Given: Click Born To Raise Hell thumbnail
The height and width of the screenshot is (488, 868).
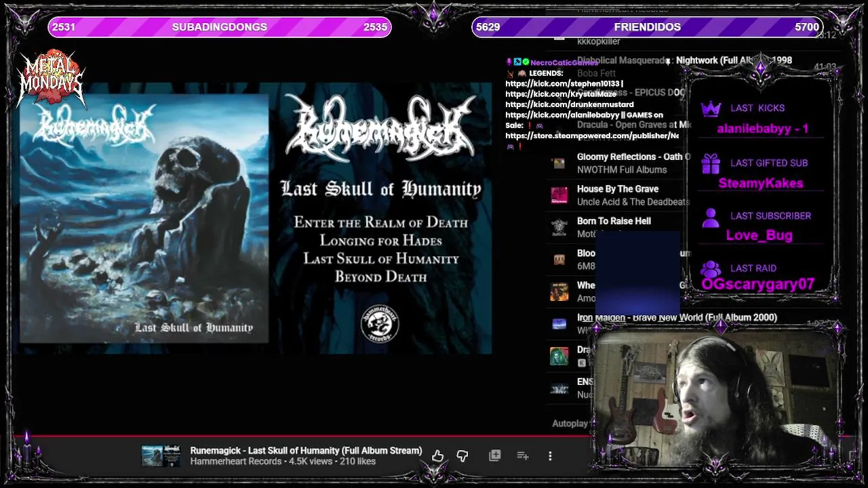Looking at the screenshot, I should (559, 227).
